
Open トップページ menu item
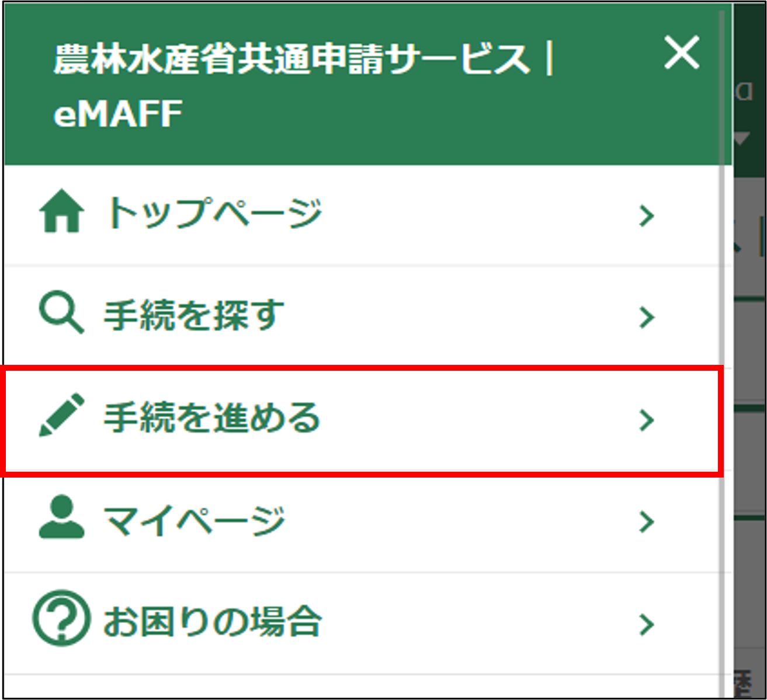(214, 213)
